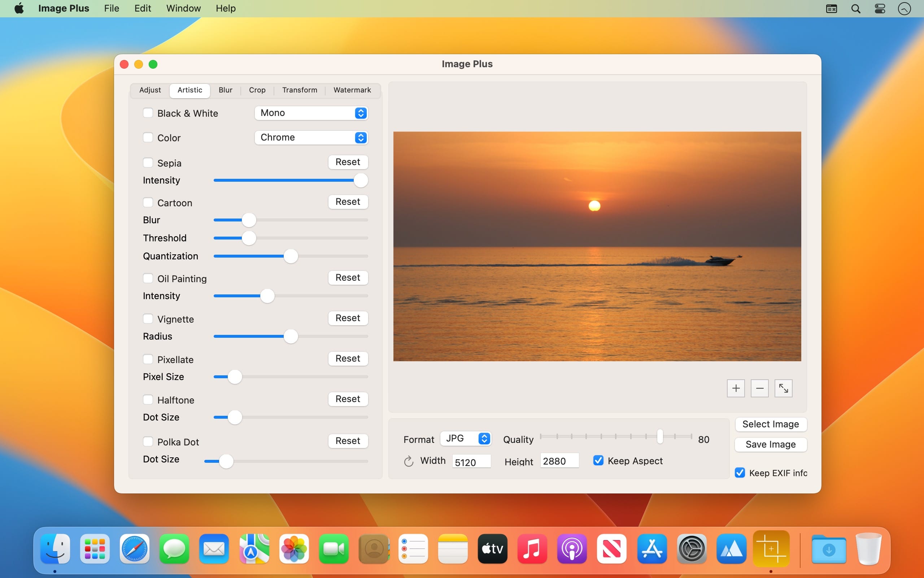Open Image Plus from the dock
The height and width of the screenshot is (578, 924).
(771, 549)
